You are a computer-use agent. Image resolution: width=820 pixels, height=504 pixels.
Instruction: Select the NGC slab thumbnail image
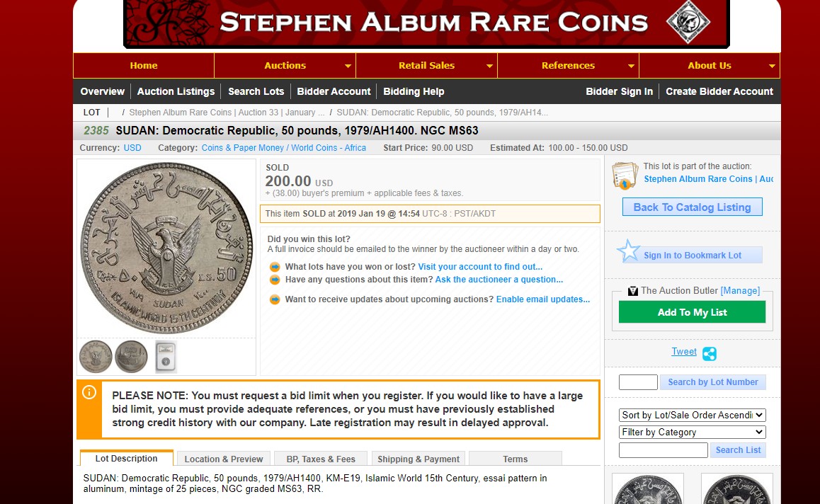[165, 357]
